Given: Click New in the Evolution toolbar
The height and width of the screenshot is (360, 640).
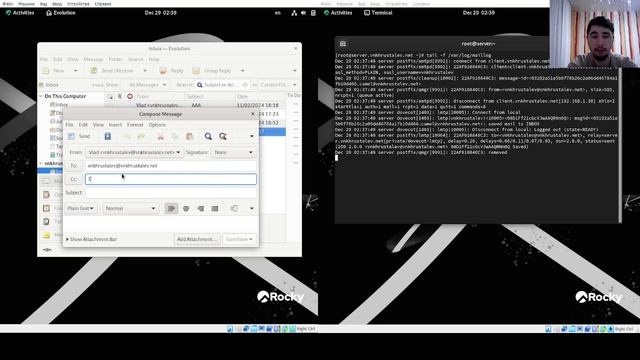Looking at the screenshot, I should coord(54,71).
